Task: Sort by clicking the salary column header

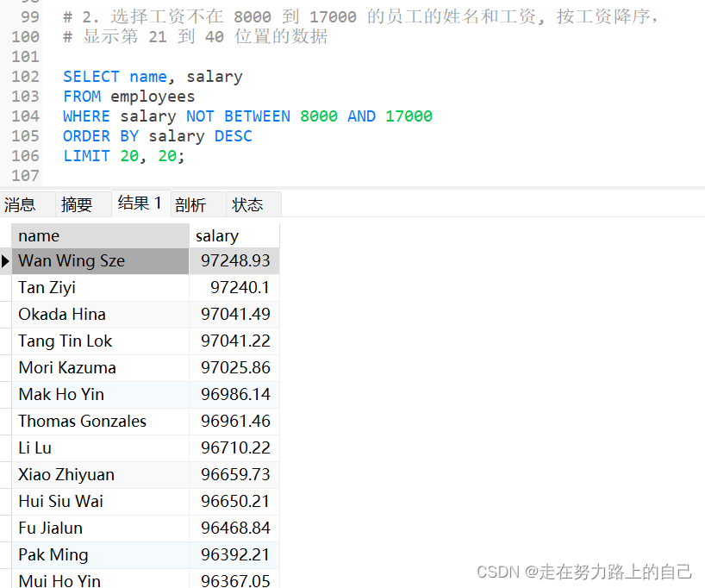Action: coord(234,235)
